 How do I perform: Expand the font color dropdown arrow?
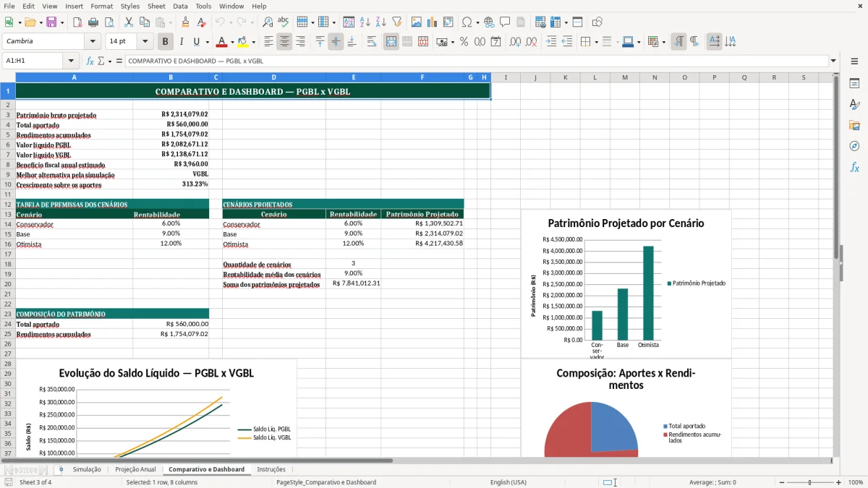pos(232,42)
